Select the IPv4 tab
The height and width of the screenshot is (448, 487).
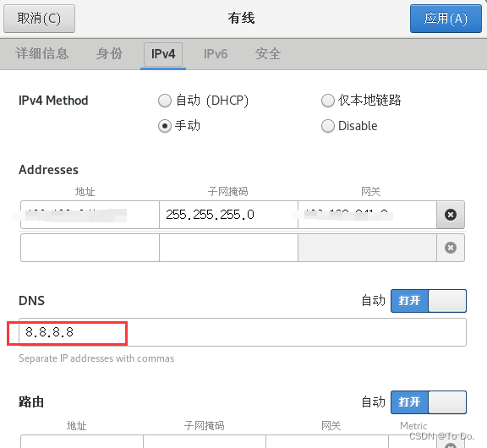163,54
